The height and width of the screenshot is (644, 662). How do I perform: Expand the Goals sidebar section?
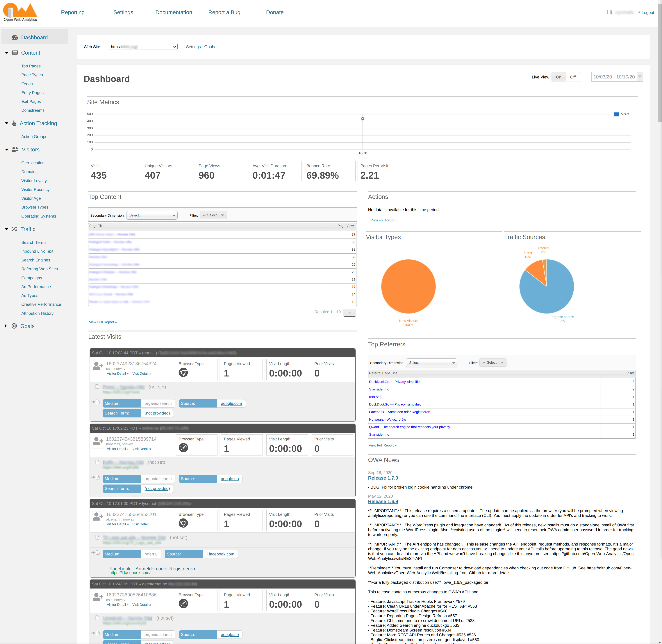point(6,326)
